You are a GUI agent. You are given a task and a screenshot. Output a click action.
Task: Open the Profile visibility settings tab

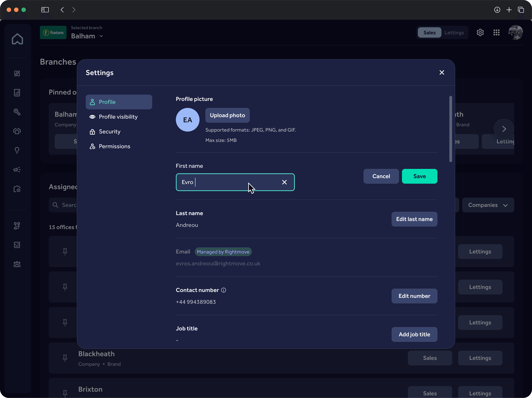click(118, 117)
